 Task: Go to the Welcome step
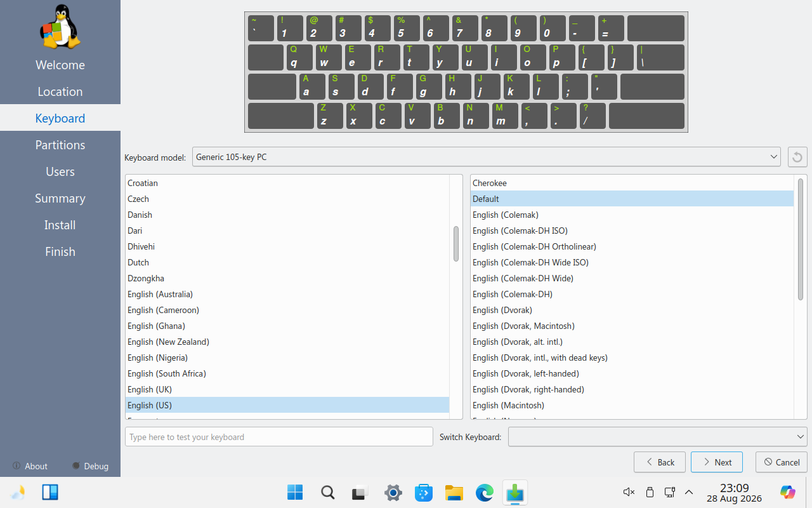tap(60, 65)
